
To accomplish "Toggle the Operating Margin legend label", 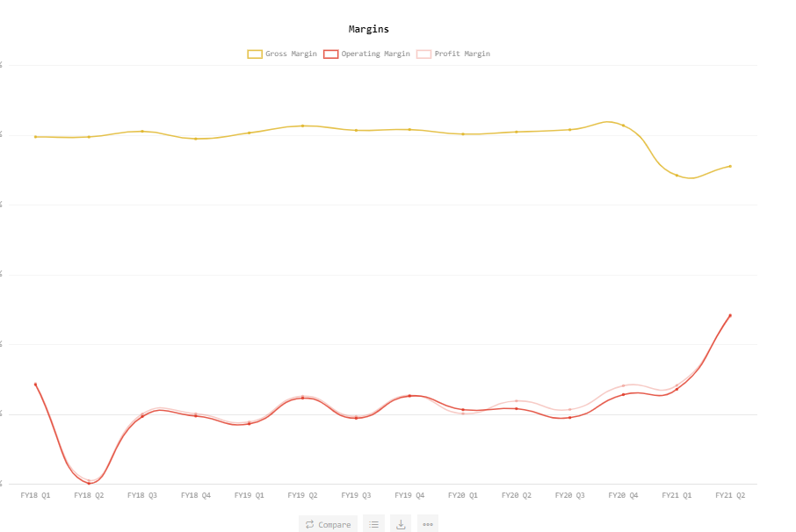I will click(375, 54).
